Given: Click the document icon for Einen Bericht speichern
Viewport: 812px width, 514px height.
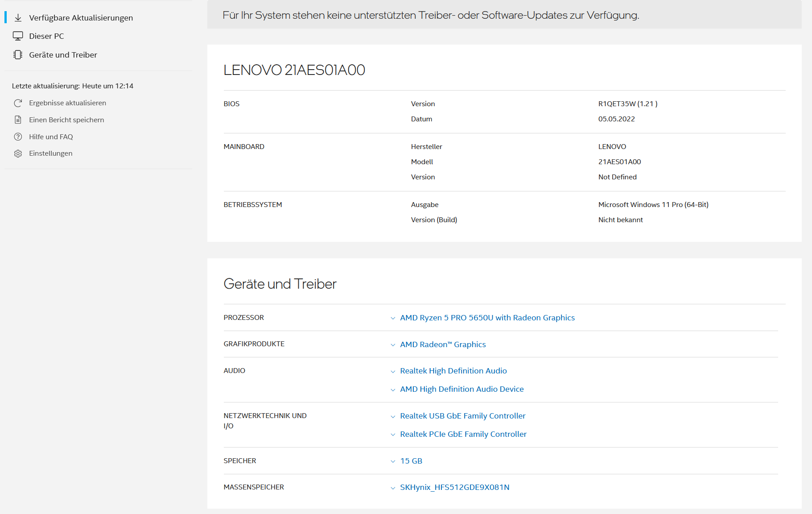Looking at the screenshot, I should 18,120.
